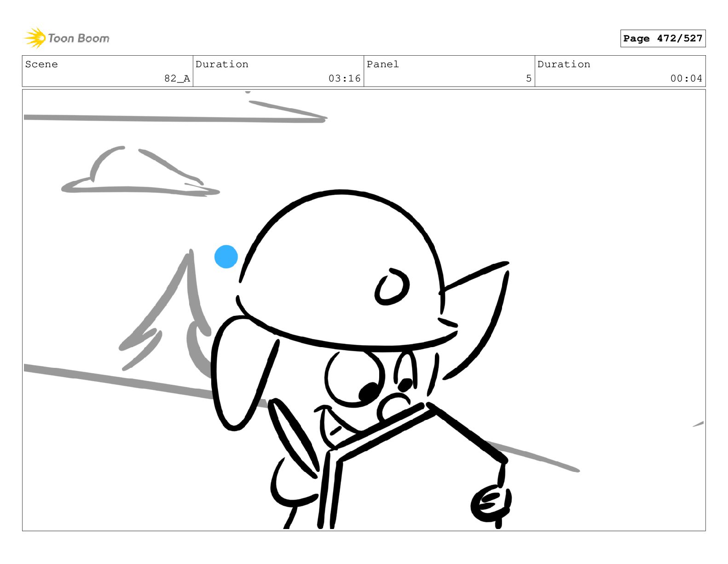Click the panel number 5
Screen dimensions: 728x564
529,78
